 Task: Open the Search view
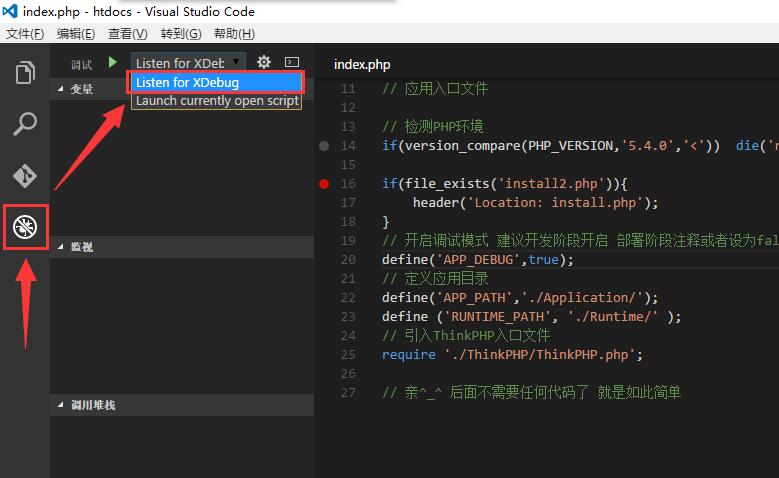click(x=25, y=124)
